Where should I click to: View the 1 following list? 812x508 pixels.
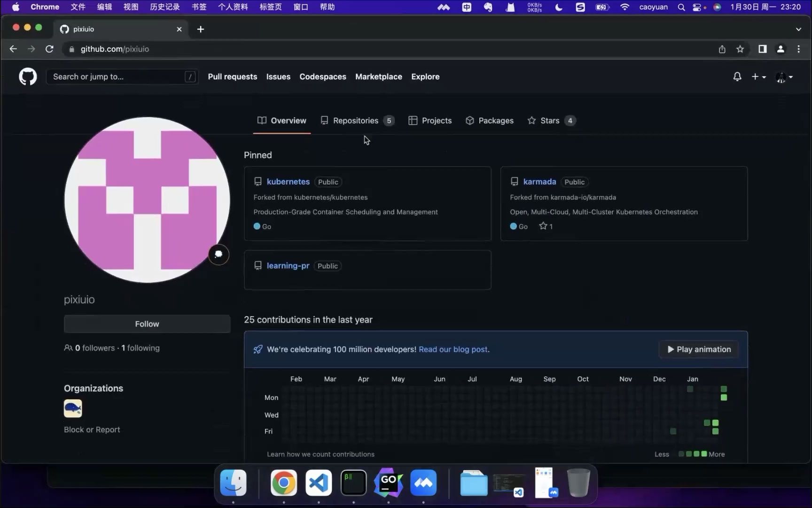tap(141, 348)
